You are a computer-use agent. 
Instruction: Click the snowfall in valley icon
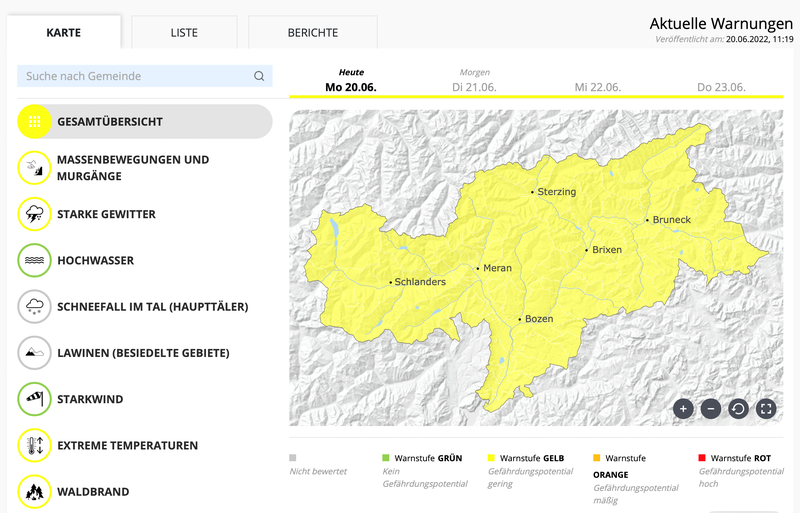pos(34,306)
